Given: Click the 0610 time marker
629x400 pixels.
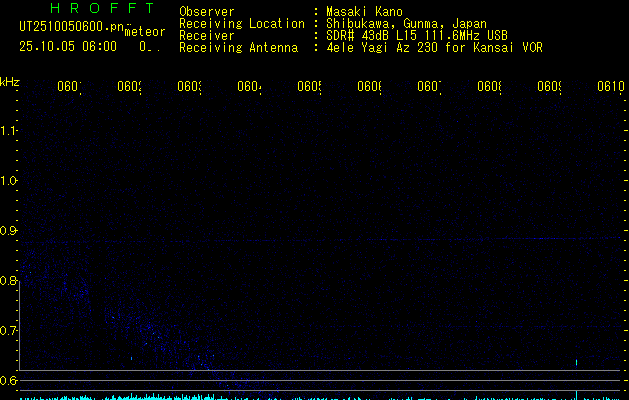Looking at the screenshot, I should tap(610, 87).
